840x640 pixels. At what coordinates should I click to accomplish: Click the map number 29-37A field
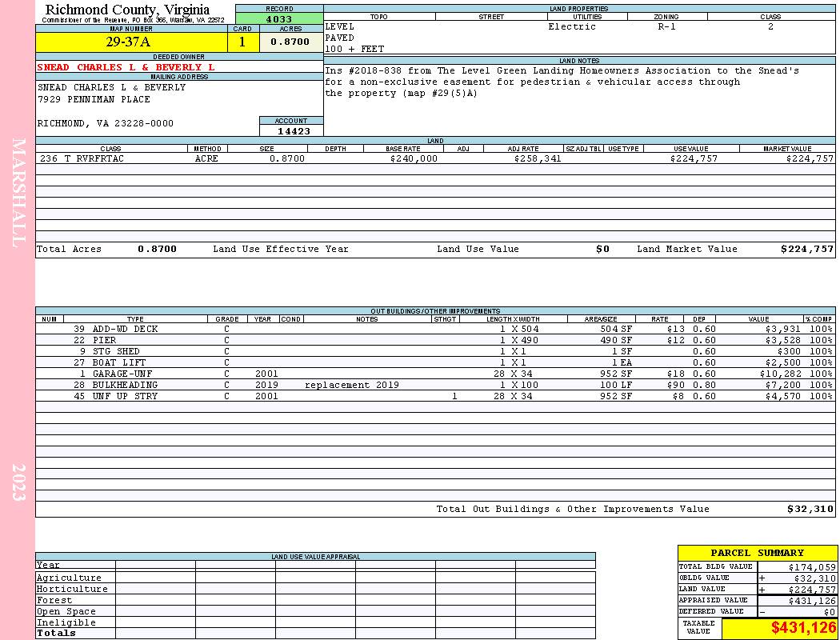click(x=131, y=42)
